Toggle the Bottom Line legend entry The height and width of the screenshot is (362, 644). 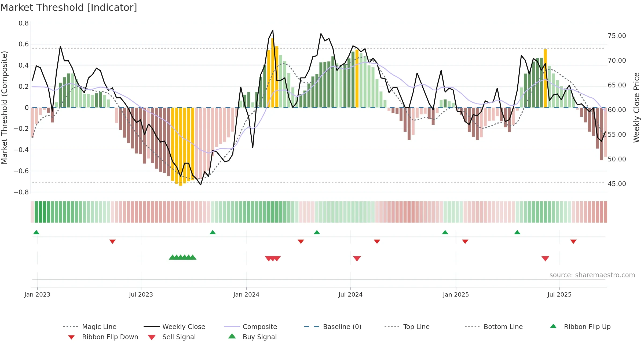pyautogui.click(x=494, y=327)
